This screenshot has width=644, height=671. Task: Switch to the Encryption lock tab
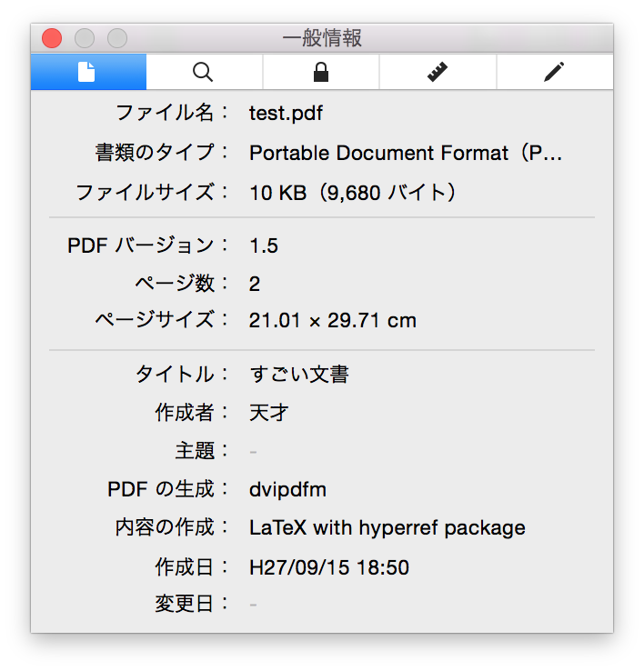(x=321, y=72)
